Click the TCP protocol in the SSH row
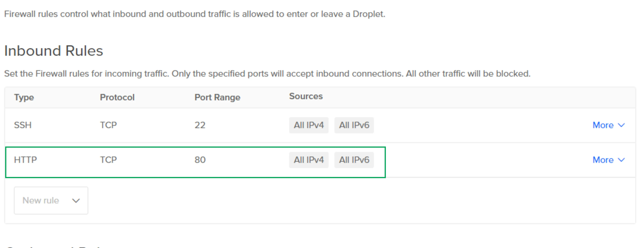Screen dimensions: 644x248 (108, 125)
